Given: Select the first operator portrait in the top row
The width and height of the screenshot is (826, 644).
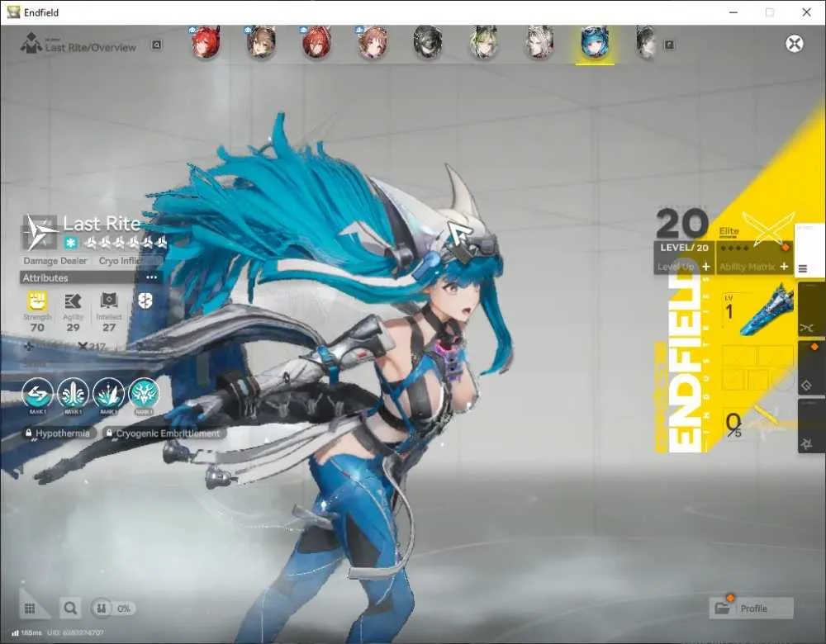Looking at the screenshot, I should pos(206,42).
